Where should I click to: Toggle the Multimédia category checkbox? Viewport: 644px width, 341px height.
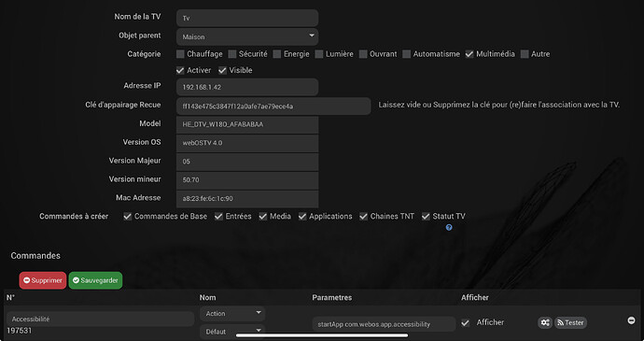tap(469, 54)
